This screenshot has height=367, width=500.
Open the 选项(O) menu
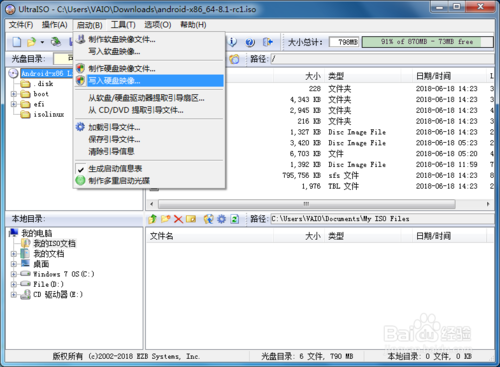(158, 25)
